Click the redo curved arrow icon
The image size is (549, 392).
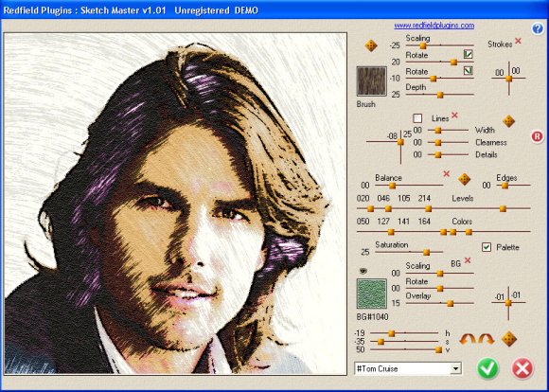click(x=486, y=339)
